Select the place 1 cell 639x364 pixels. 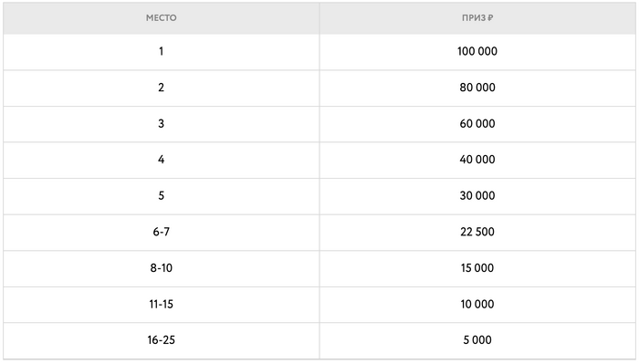tap(161, 52)
